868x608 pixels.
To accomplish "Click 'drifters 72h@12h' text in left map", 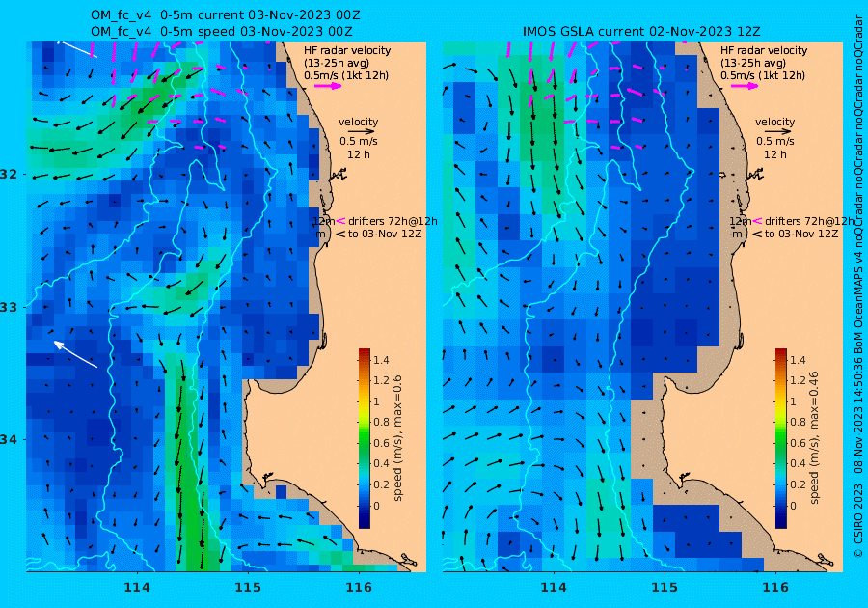I will [393, 222].
